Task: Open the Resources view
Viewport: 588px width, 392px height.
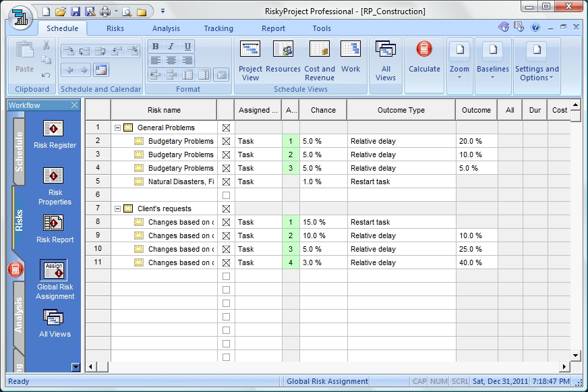Action: [x=283, y=57]
